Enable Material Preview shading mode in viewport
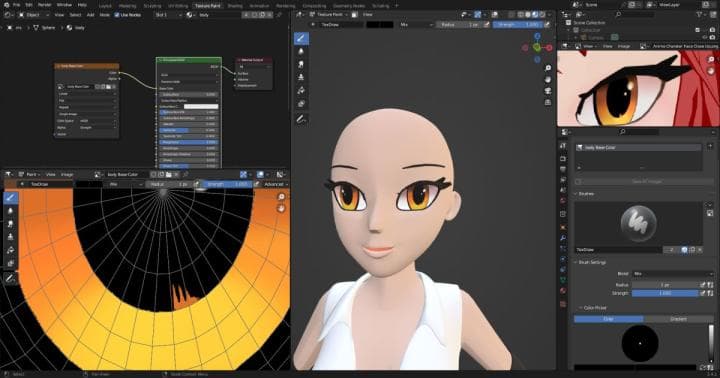This screenshot has width=720, height=378. (535, 15)
